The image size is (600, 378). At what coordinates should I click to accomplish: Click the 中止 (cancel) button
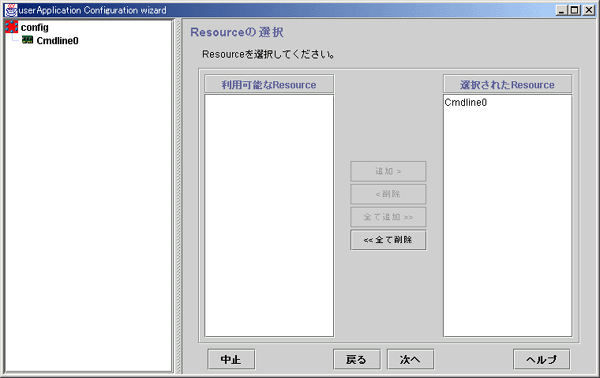(x=231, y=359)
